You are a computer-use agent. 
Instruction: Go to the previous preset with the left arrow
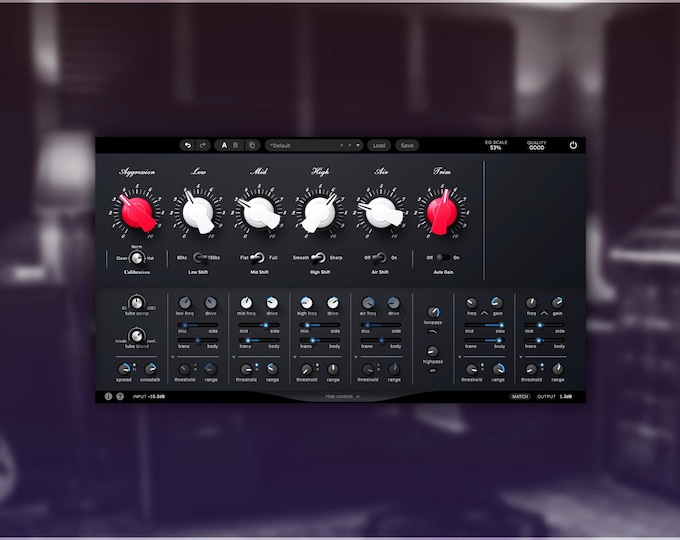(x=342, y=145)
